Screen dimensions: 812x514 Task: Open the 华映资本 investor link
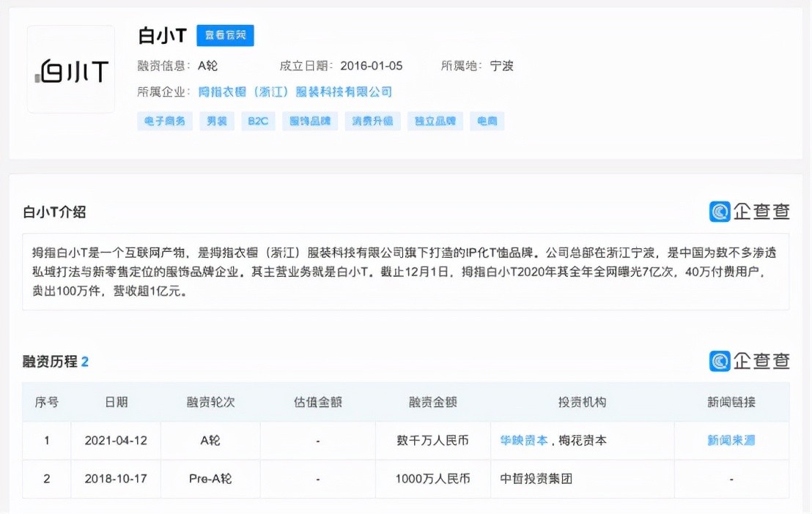[x=523, y=441]
